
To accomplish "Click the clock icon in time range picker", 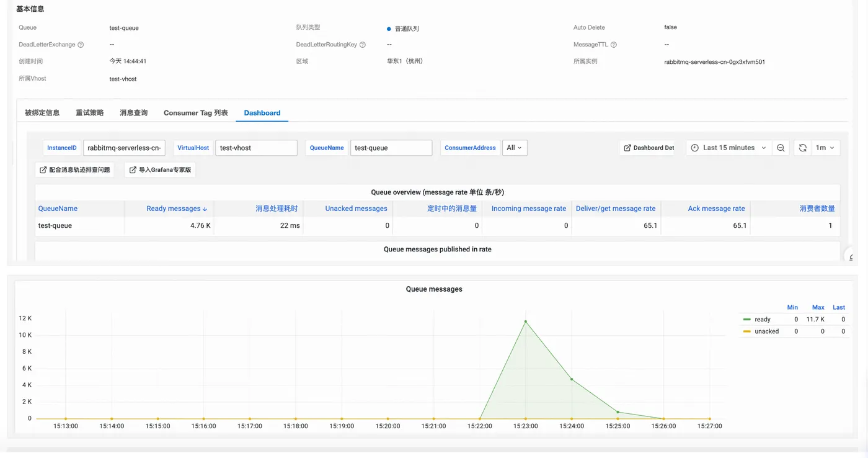I will point(695,148).
